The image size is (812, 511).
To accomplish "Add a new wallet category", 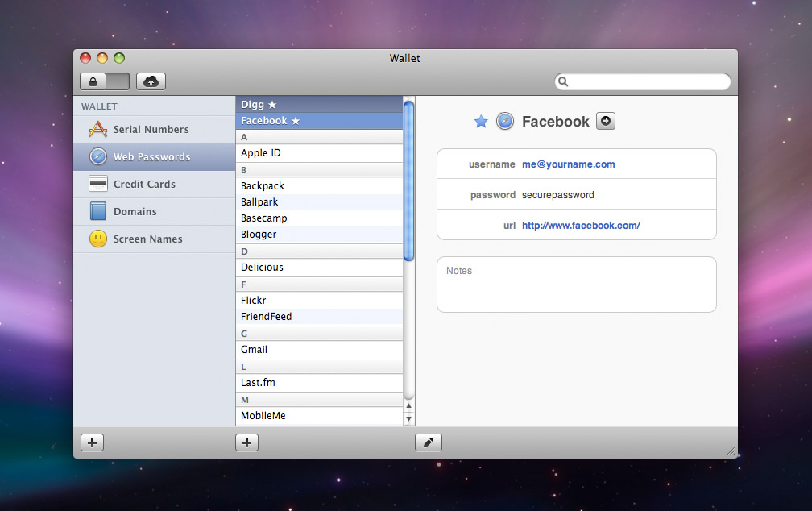I will pos(92,442).
